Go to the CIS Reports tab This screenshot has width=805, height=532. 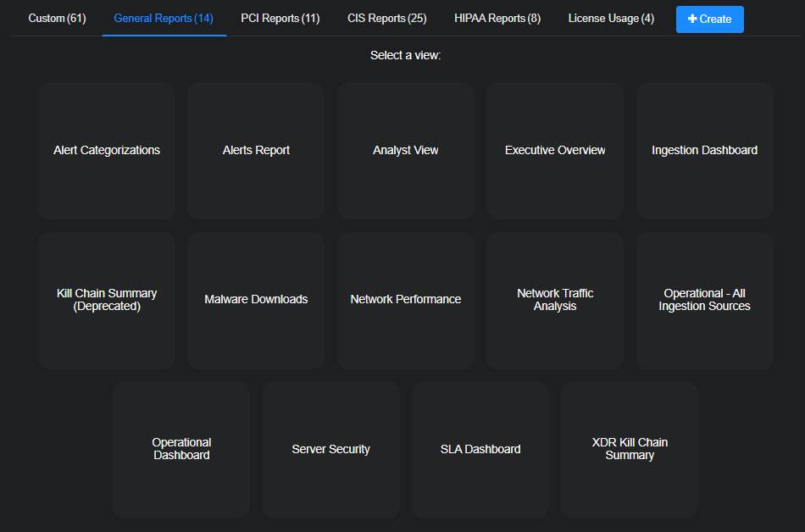386,18
